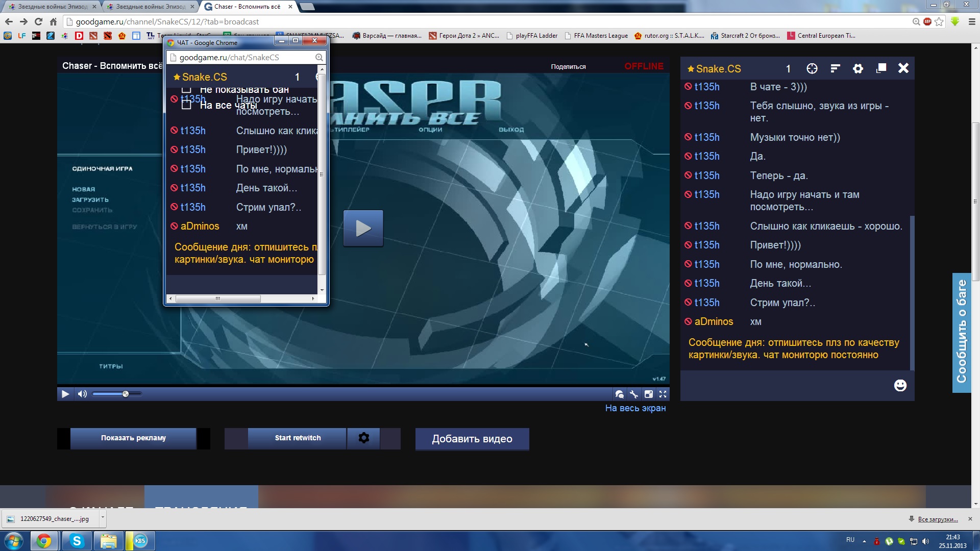Click 'На весь экран' link
Viewport: 980px width, 551px height.
coord(635,408)
